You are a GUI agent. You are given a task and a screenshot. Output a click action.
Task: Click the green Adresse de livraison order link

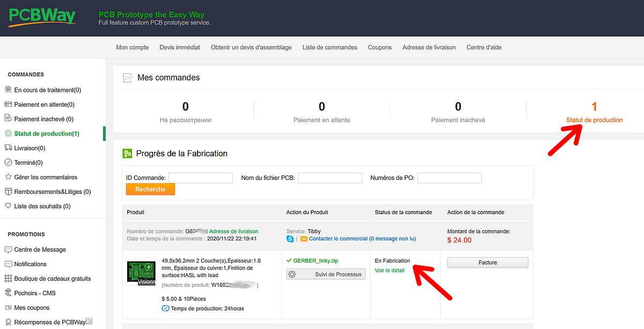[233, 231]
